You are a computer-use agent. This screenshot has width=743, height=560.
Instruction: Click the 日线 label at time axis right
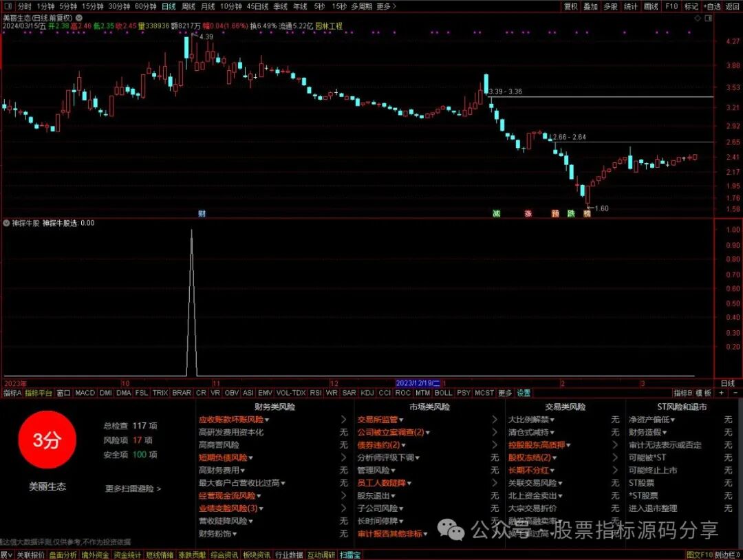(x=727, y=383)
